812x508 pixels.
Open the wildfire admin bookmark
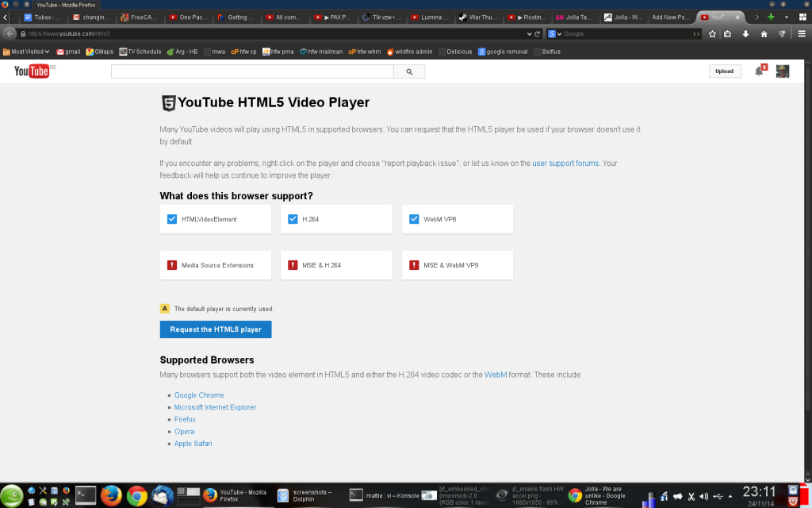[x=409, y=52]
